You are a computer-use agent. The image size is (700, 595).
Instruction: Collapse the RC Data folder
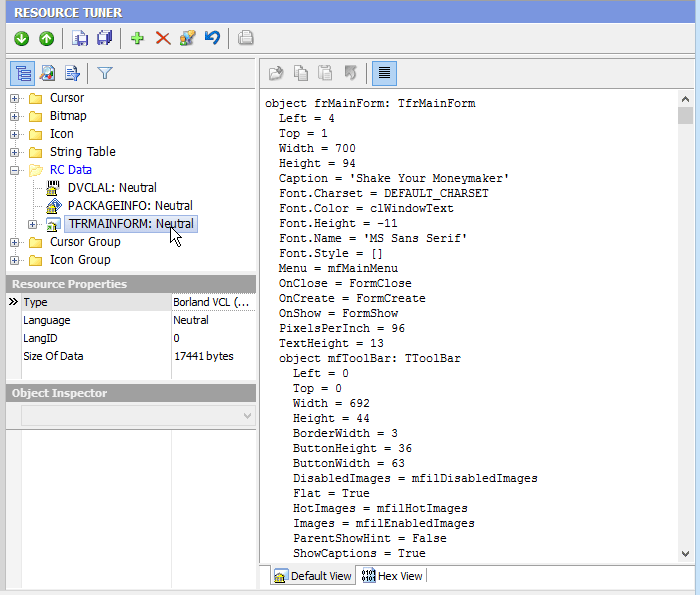[15, 170]
